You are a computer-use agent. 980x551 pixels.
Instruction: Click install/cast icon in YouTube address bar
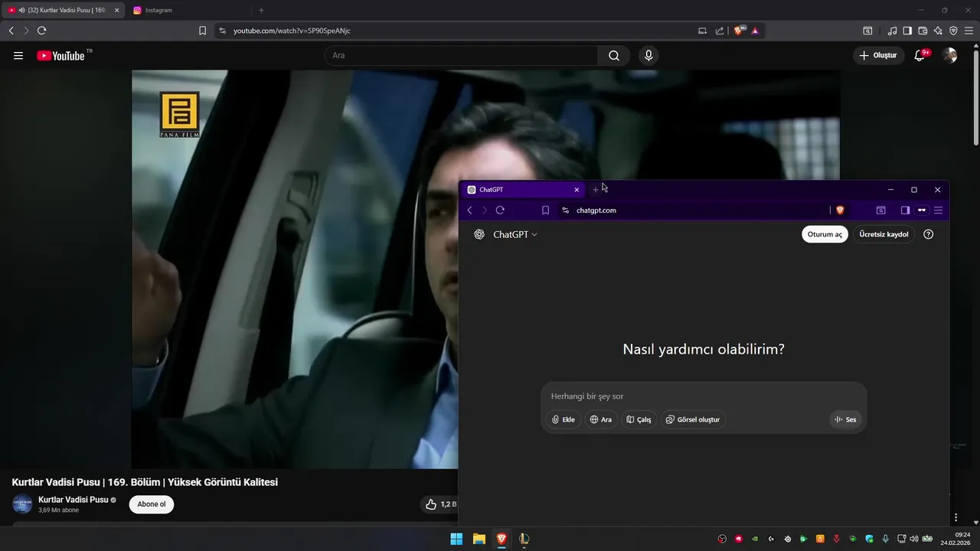point(702,31)
